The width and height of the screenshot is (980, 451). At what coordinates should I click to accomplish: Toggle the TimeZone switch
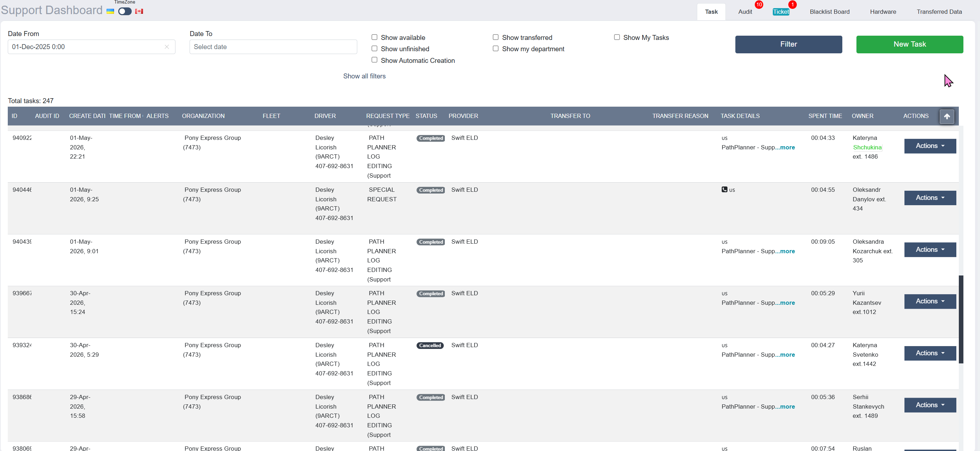pos(125,11)
